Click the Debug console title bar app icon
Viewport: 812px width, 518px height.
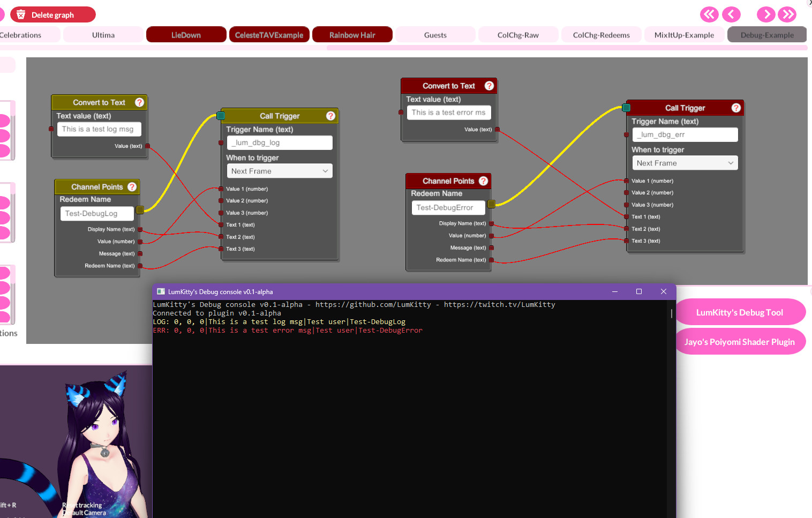(x=161, y=291)
